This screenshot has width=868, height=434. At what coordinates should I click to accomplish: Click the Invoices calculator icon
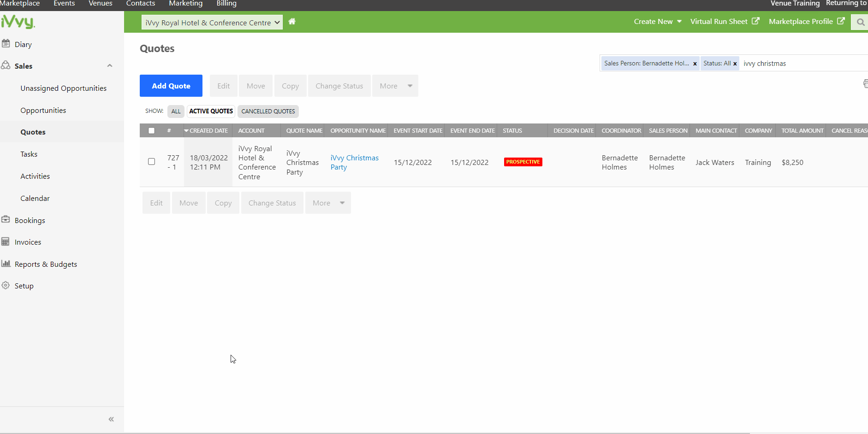coord(6,241)
